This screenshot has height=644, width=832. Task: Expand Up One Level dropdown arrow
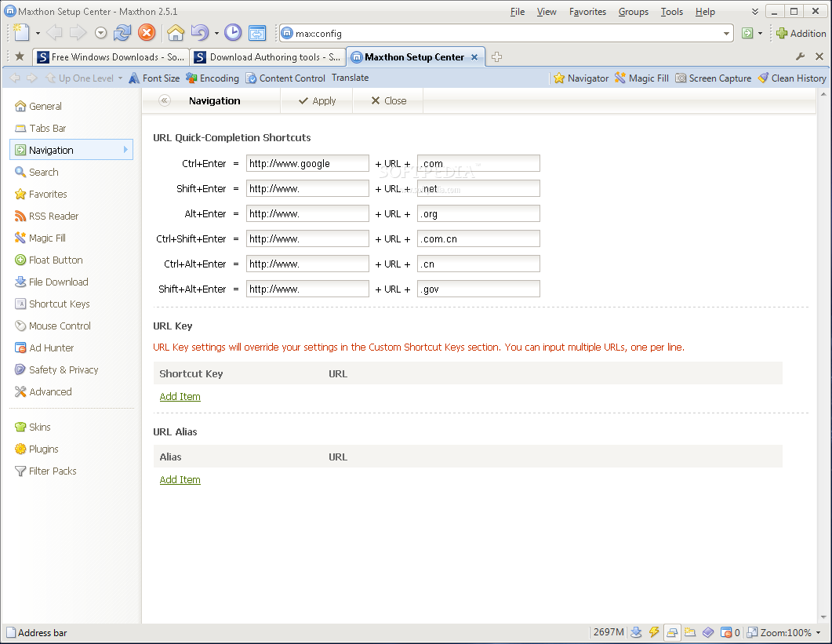(121, 78)
